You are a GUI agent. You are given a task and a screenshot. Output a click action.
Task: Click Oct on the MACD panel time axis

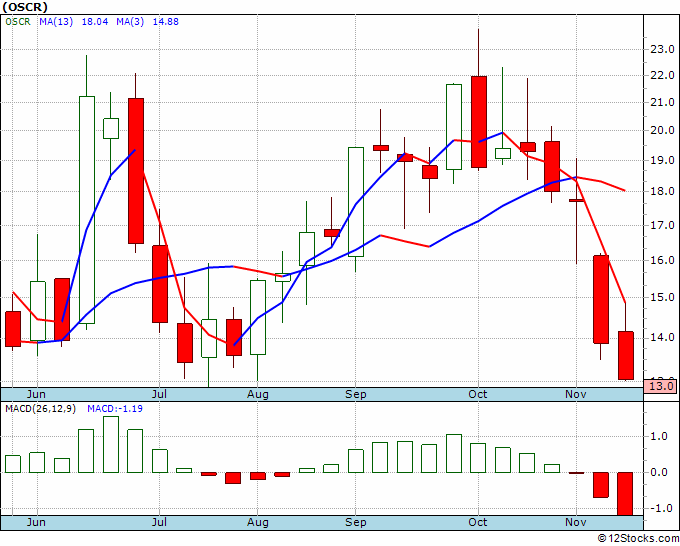(478, 522)
